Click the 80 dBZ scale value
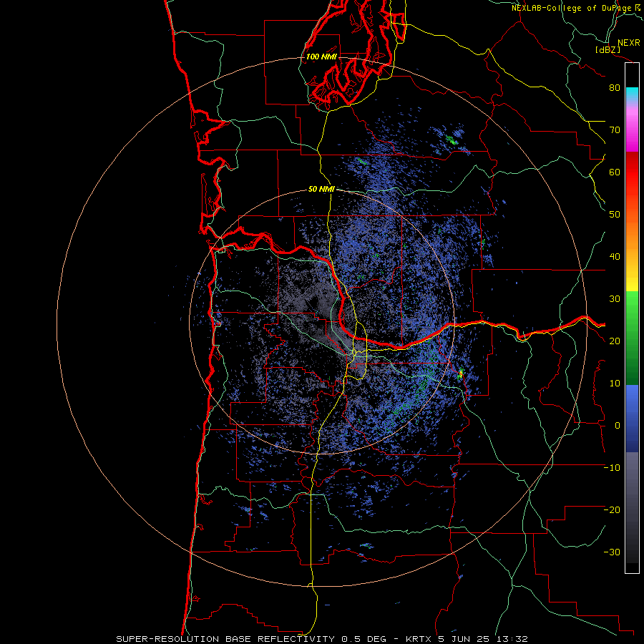The height and width of the screenshot is (644, 644). (x=615, y=88)
